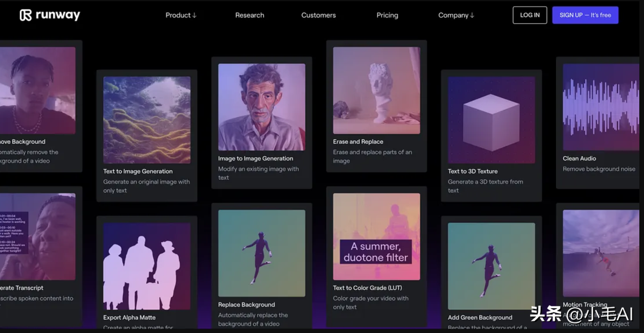Click the Erase and Replace title
This screenshot has width=644, height=333.
[358, 142]
